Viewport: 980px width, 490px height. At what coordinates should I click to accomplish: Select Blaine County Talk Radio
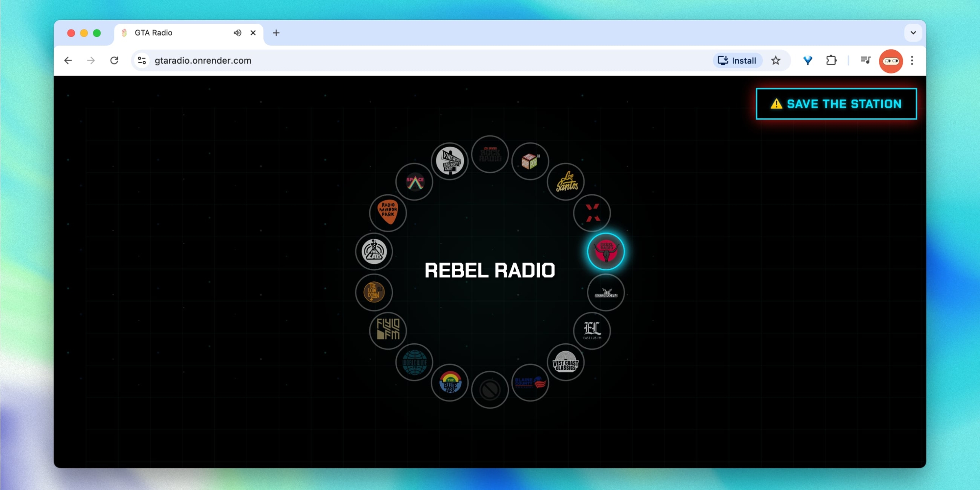(530, 383)
